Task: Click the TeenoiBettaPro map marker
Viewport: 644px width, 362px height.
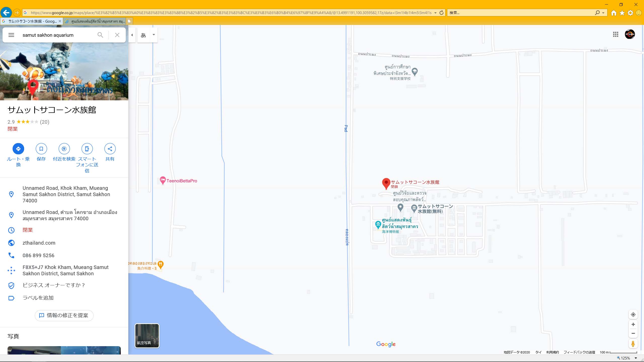Action: (163, 180)
